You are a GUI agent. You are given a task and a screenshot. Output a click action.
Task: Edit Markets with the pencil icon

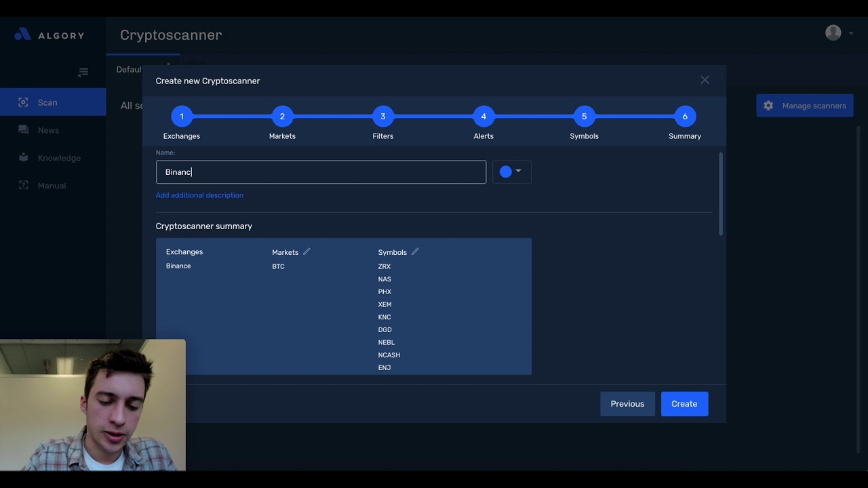(307, 251)
